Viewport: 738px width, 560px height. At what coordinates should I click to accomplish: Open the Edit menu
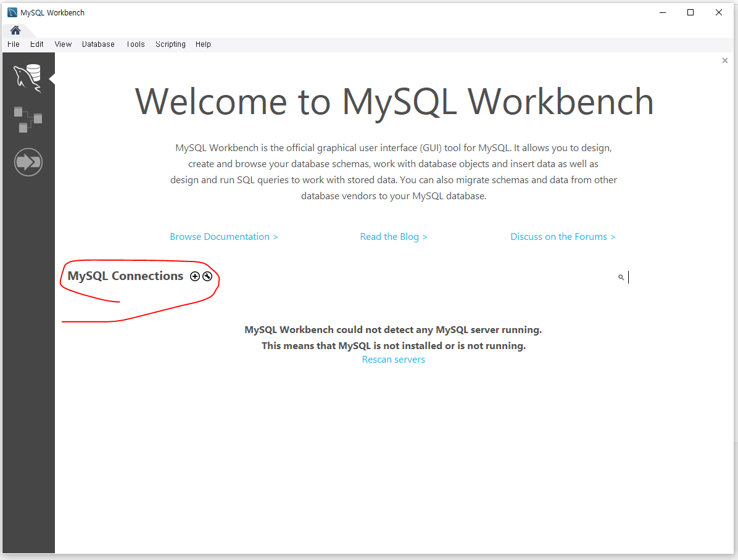(x=36, y=44)
